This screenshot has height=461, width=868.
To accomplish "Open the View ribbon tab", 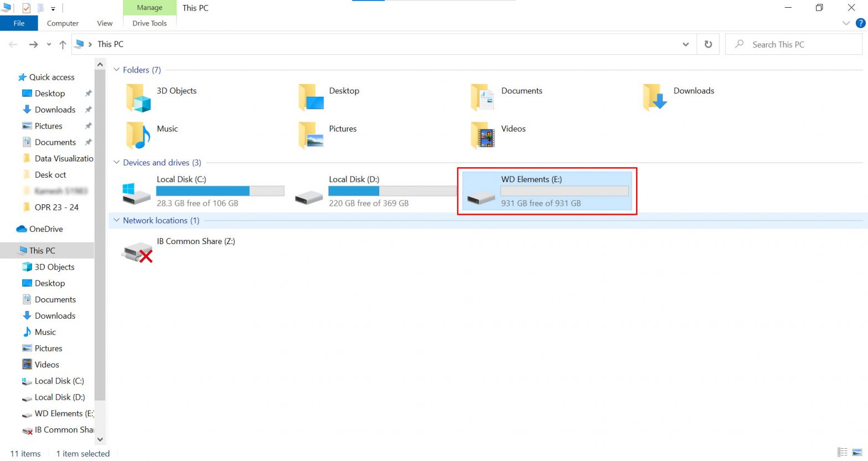I will click(105, 23).
